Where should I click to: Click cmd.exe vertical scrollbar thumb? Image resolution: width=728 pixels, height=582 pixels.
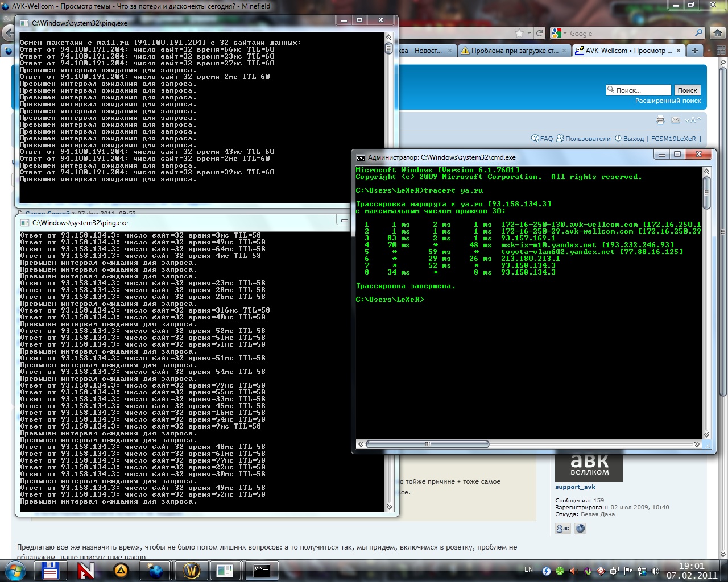706,192
